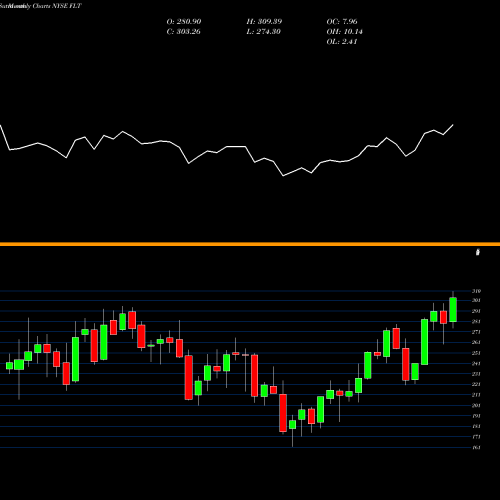Click the end point of the white line chart
This screenshot has width=500, height=500.
[x=453, y=125]
